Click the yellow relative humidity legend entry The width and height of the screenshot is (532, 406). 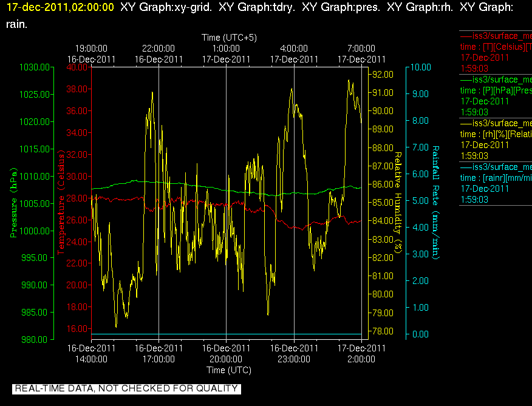[496, 140]
